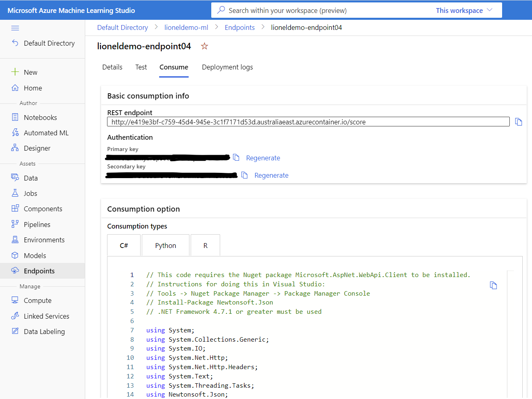Viewport: 532px width, 399px height.
Task: Switch to the R consumption tab
Action: [x=205, y=245]
